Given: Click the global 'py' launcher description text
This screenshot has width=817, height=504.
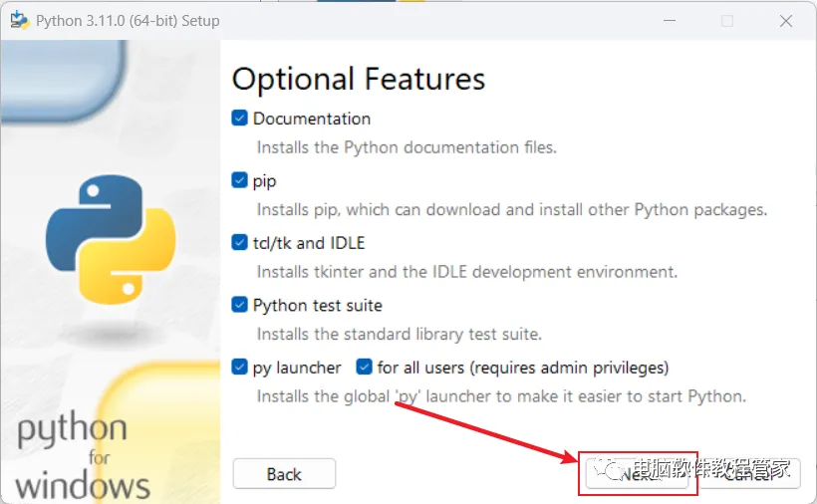Looking at the screenshot, I should click(x=501, y=396).
